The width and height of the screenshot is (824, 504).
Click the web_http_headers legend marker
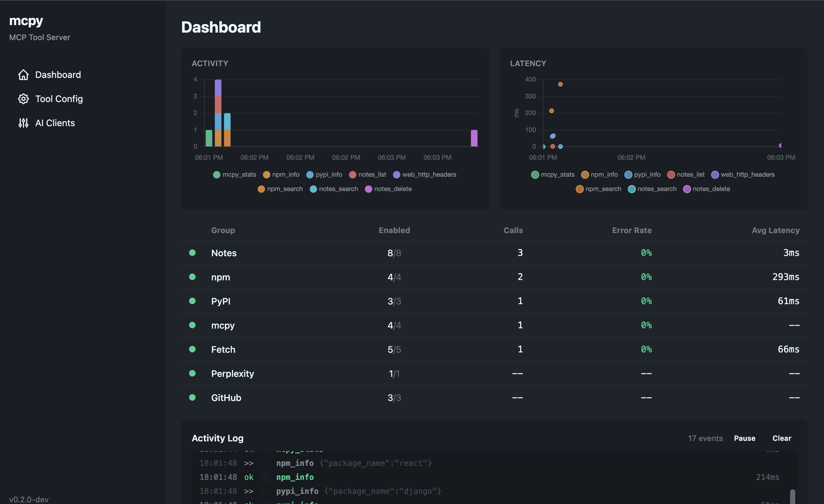397,175
